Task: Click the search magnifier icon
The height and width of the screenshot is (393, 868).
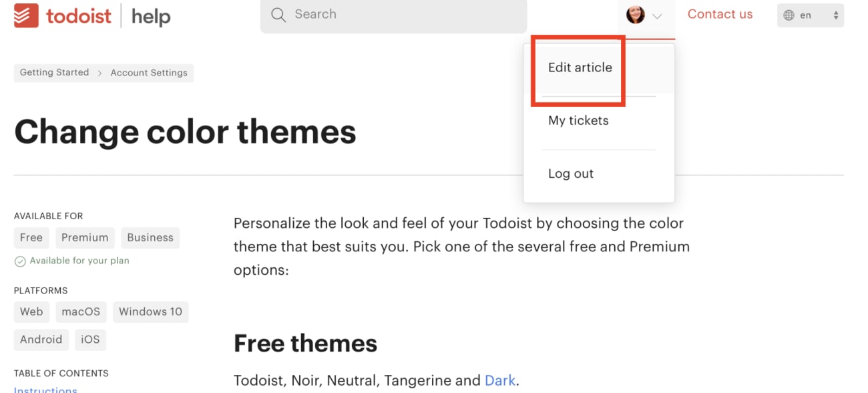Action: [278, 15]
